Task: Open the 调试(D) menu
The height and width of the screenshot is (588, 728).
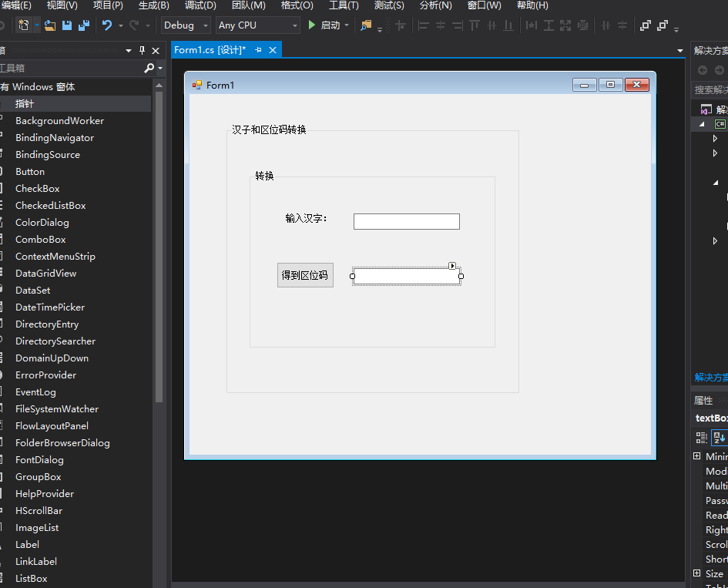Action: tap(200, 5)
